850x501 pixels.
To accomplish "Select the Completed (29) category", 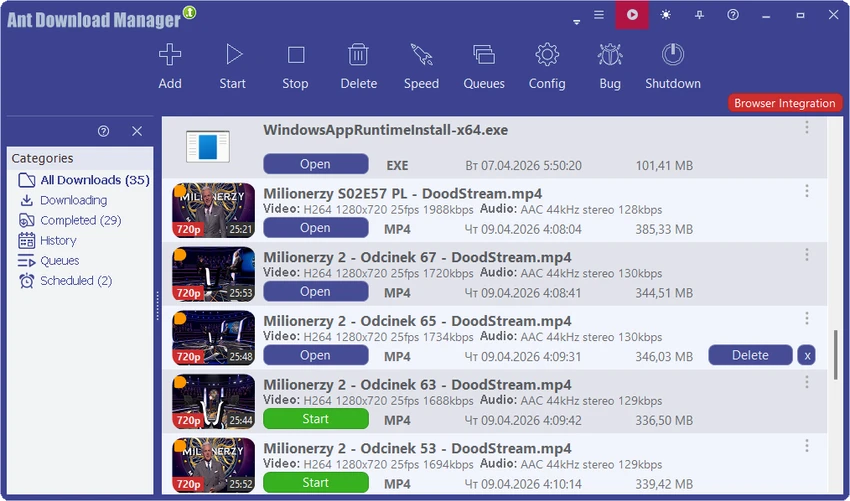I will (x=70, y=220).
